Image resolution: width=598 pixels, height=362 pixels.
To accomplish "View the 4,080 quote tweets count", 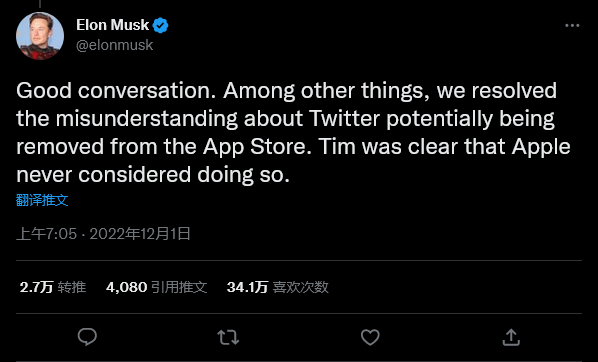I will (x=126, y=287).
